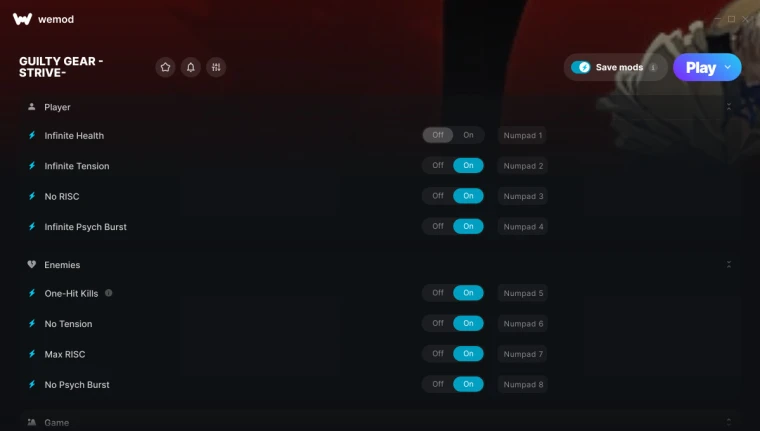Collapse the Player section
This screenshot has height=431, width=760.
click(728, 107)
